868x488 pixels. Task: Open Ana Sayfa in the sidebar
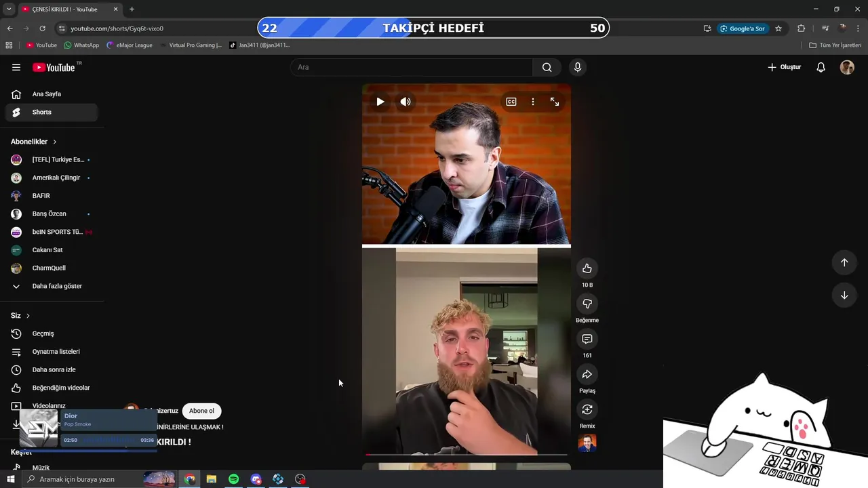pyautogui.click(x=52, y=94)
